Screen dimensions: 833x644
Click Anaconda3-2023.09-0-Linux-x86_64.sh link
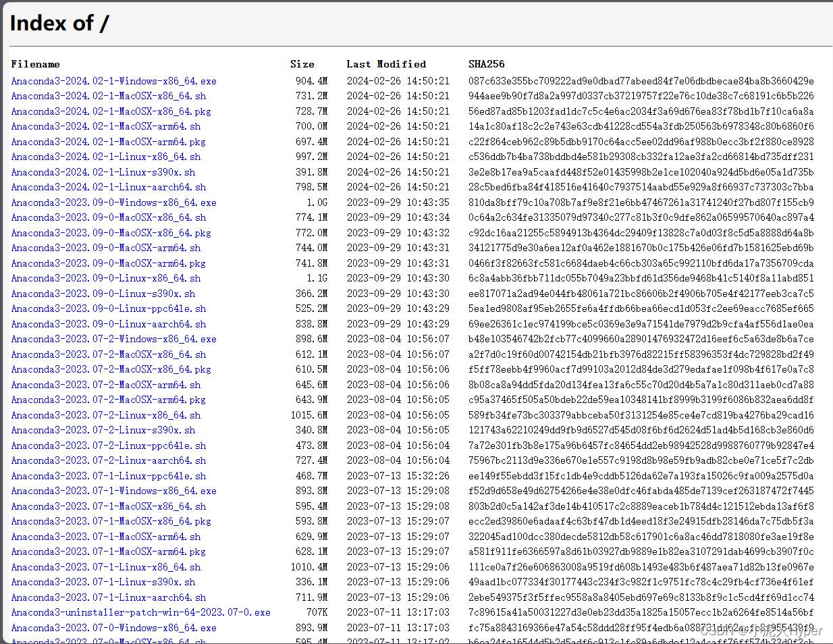tap(105, 278)
